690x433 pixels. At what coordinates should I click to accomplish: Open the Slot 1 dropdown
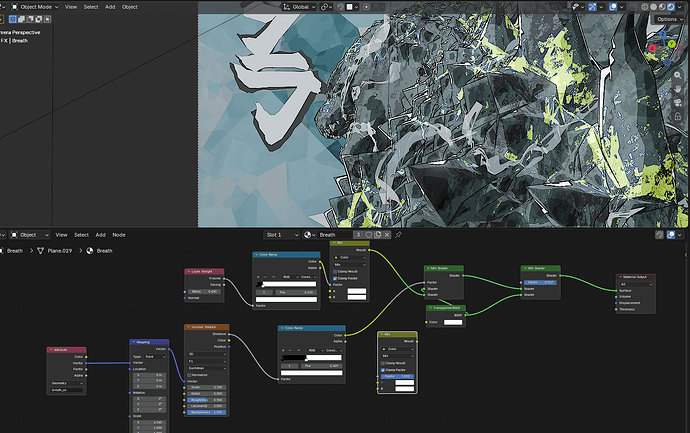(x=282, y=235)
